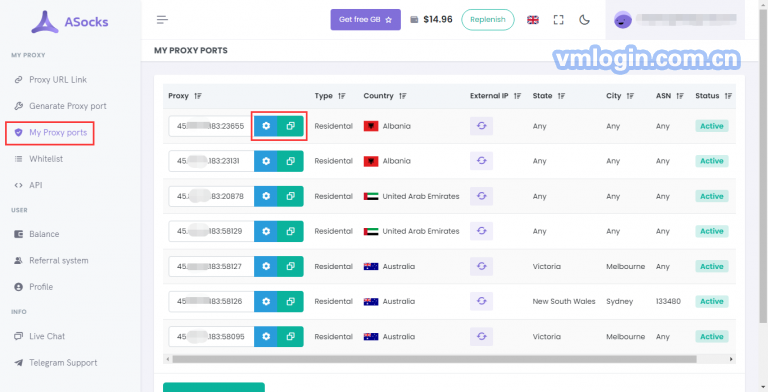Toggle fullscreen mode icon
The height and width of the screenshot is (392, 768).
558,20
